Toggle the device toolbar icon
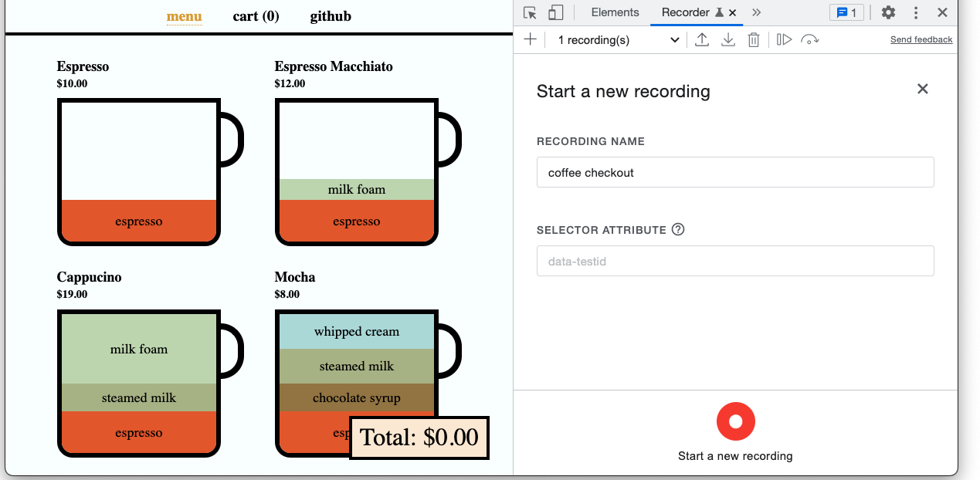The image size is (980, 480). click(555, 12)
